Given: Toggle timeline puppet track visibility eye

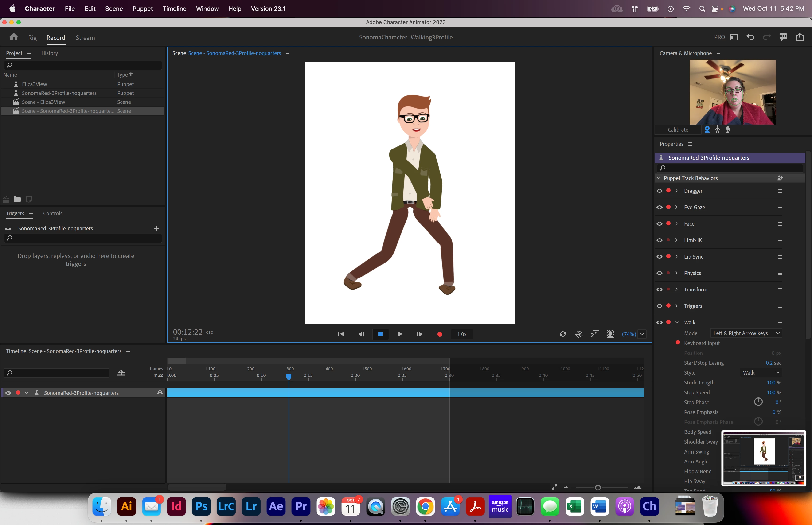Looking at the screenshot, I should pos(8,393).
